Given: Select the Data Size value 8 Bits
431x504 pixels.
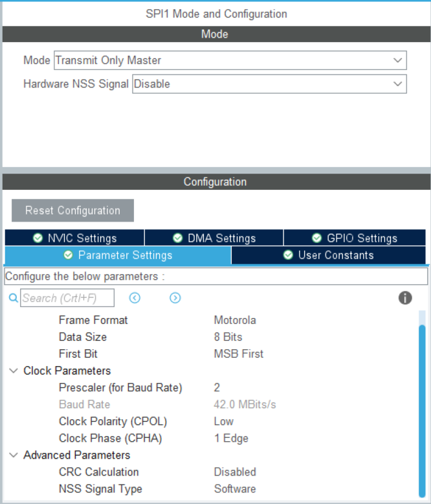Looking at the screenshot, I should (x=228, y=337).
